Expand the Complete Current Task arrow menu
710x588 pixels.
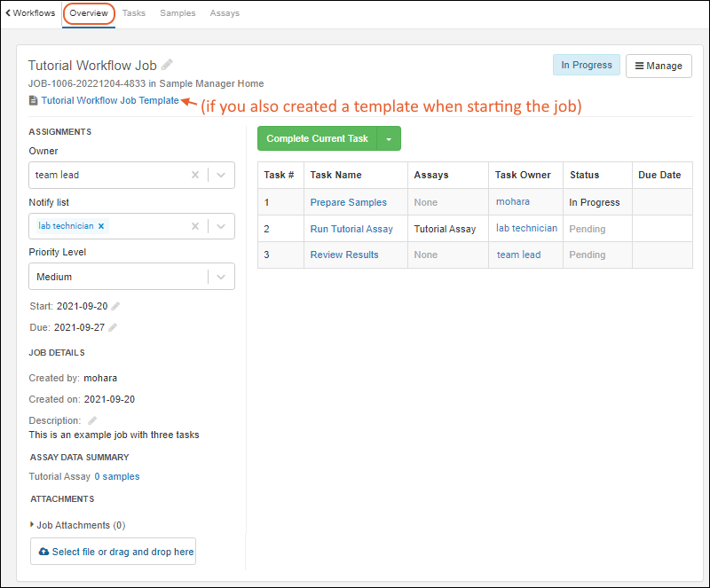point(389,139)
